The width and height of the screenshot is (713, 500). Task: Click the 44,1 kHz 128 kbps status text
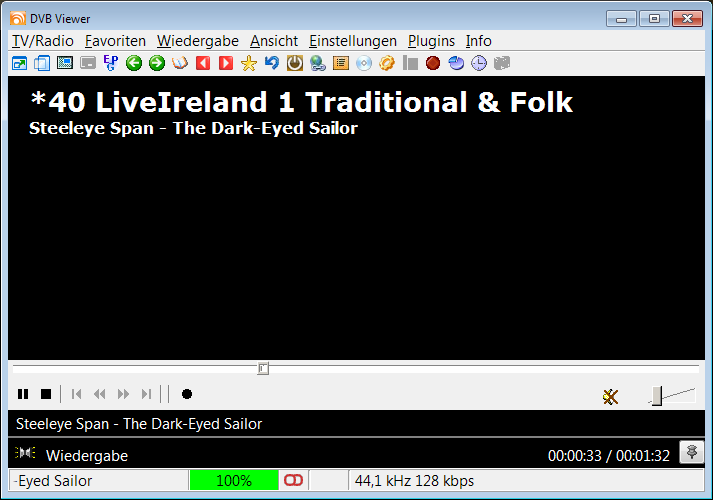click(x=414, y=480)
